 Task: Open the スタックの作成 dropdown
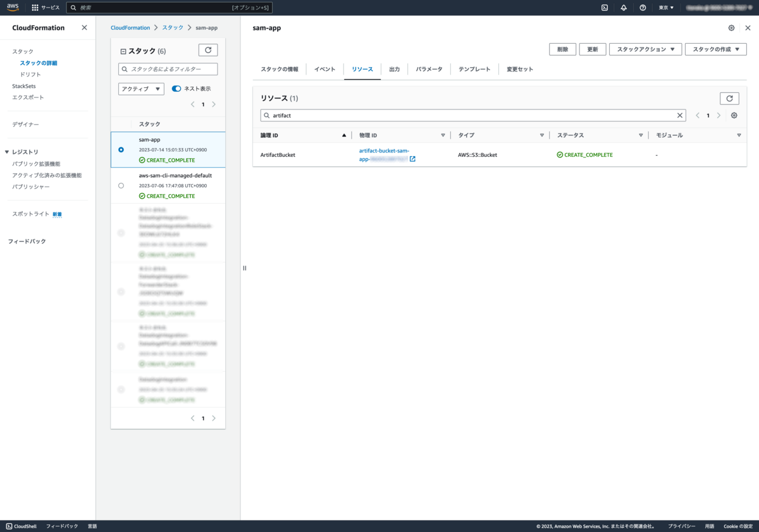click(x=715, y=49)
